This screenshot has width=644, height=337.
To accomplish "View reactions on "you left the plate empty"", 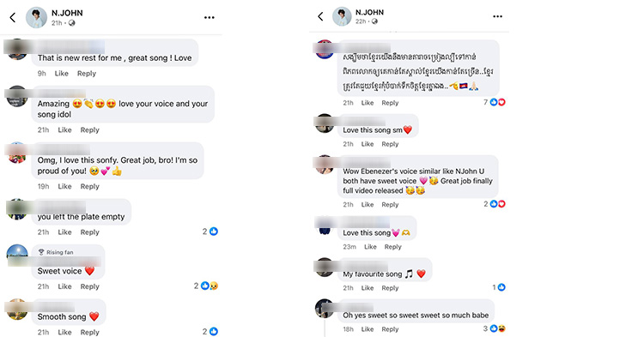I will coord(210,232).
